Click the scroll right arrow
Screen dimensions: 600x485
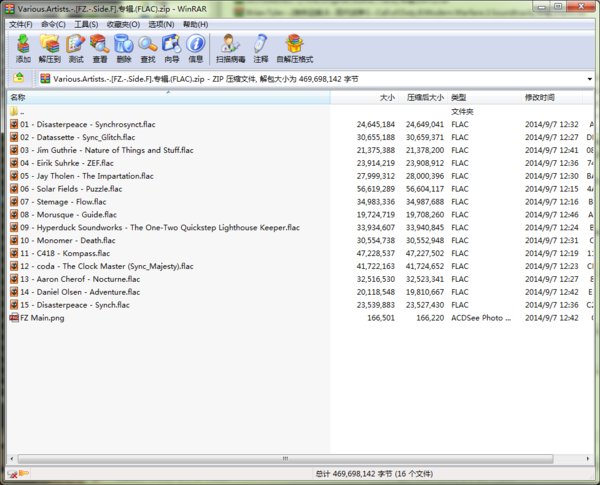[588, 458]
